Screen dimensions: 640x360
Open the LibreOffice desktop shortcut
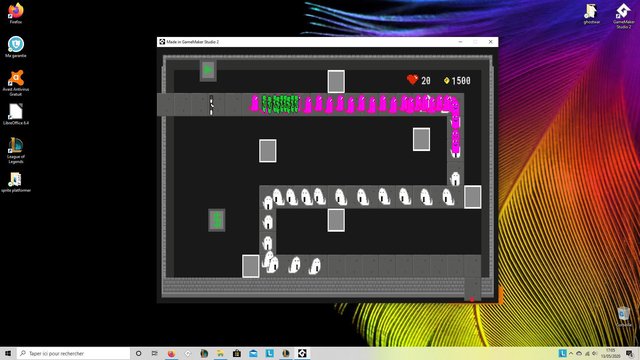[x=16, y=114]
